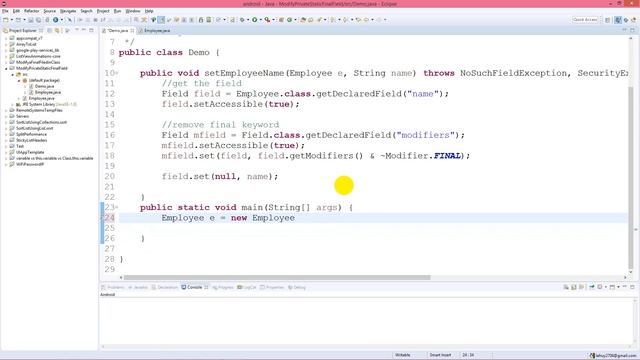Click the Open Perspective icon
The width and height of the screenshot is (640, 360).
click(607, 20)
